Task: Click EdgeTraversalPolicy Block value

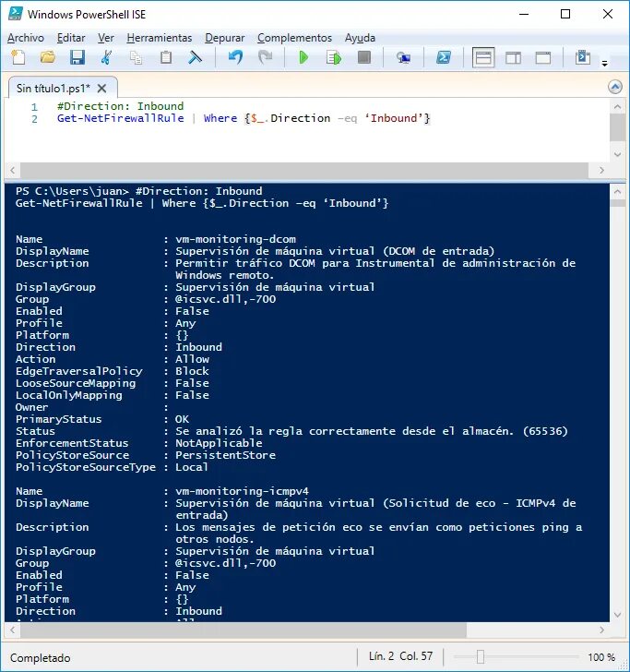Action: tap(192, 371)
